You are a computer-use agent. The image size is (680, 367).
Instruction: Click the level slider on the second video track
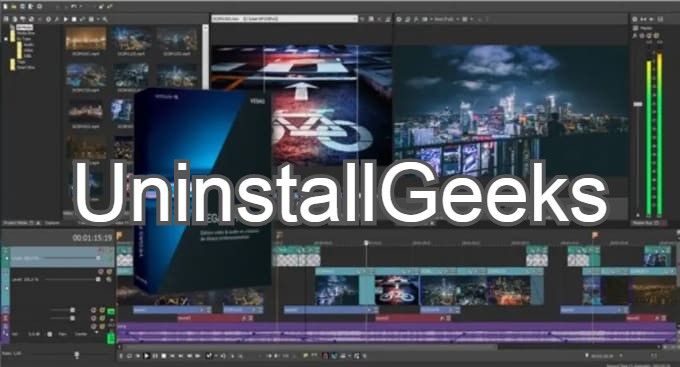pos(98,279)
